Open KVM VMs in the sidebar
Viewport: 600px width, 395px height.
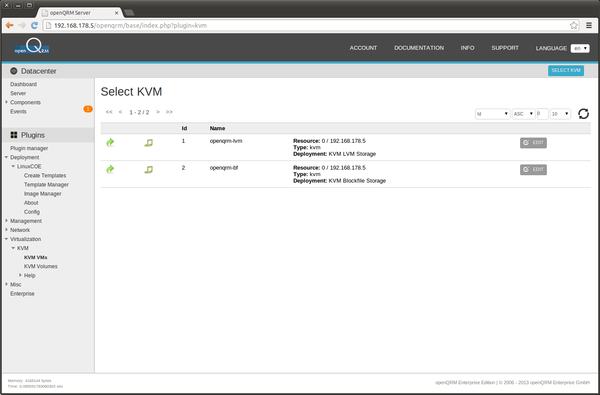36,257
